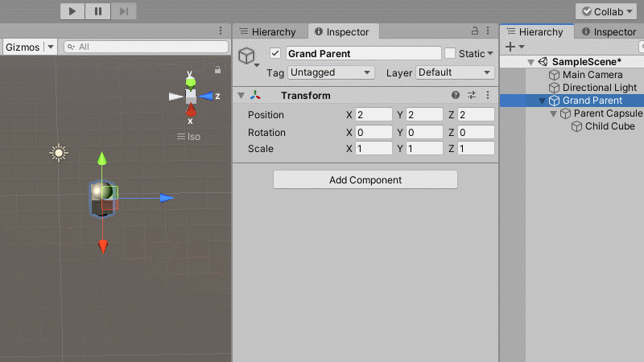Screen dimensions: 644x362
Task: Open the Collab dropdown
Action: (606, 11)
